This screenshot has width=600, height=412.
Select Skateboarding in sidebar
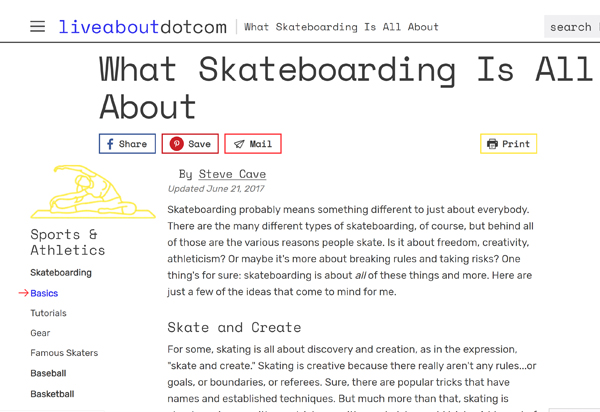click(61, 273)
